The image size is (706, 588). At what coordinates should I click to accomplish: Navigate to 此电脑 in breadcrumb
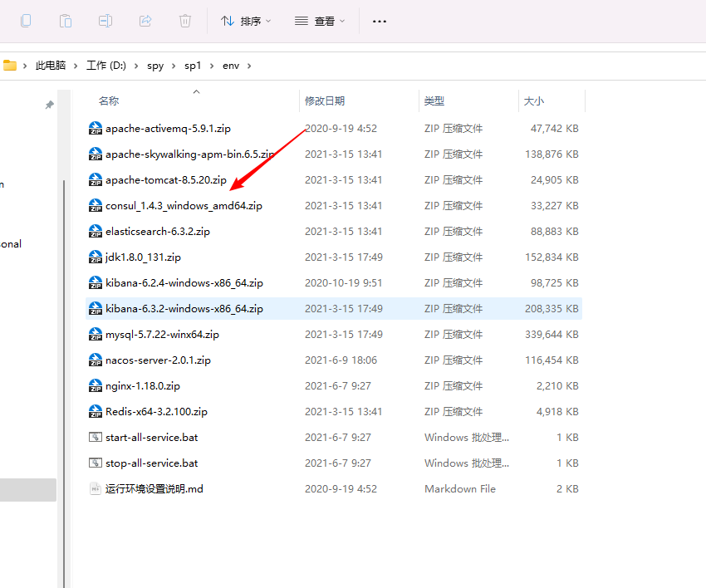point(51,66)
